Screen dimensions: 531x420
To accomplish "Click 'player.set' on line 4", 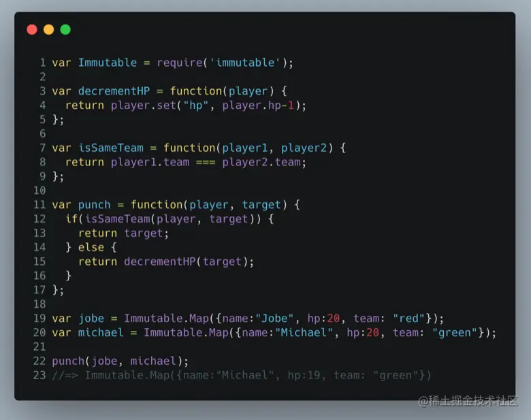I will 143,106.
